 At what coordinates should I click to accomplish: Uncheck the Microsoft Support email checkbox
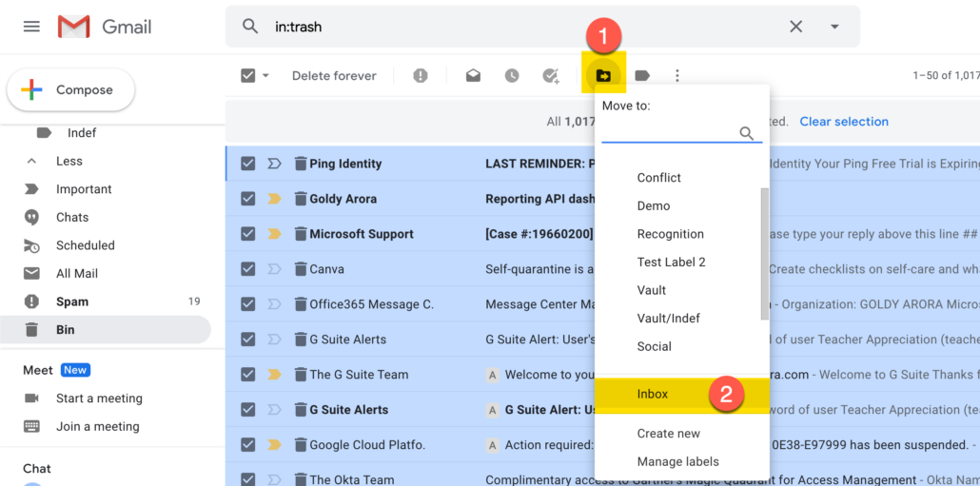tap(248, 234)
